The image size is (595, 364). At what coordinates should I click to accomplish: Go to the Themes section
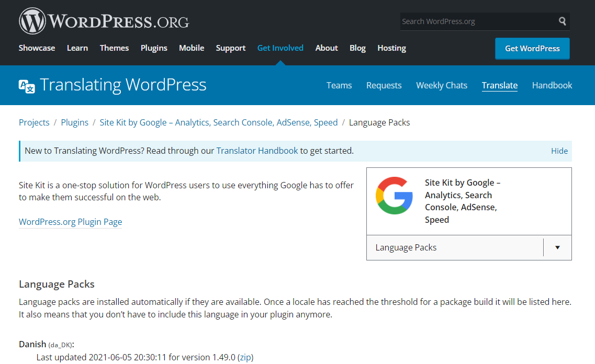[x=114, y=48]
